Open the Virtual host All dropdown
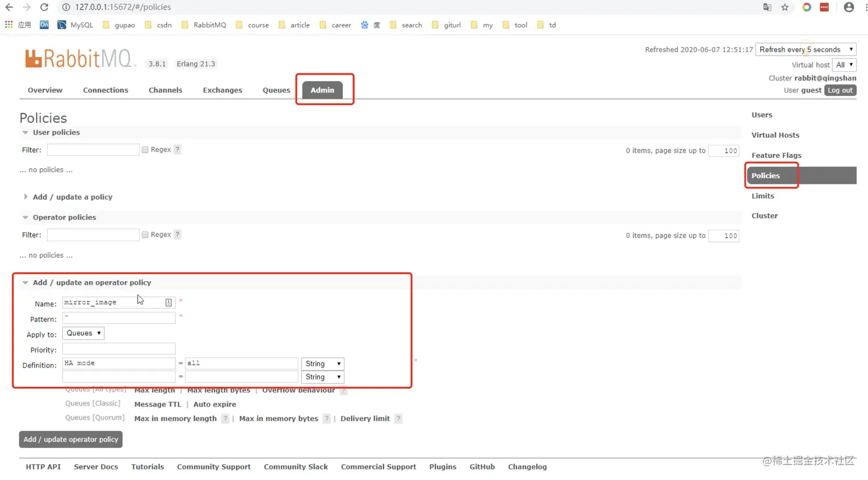The image size is (868, 480). click(844, 65)
